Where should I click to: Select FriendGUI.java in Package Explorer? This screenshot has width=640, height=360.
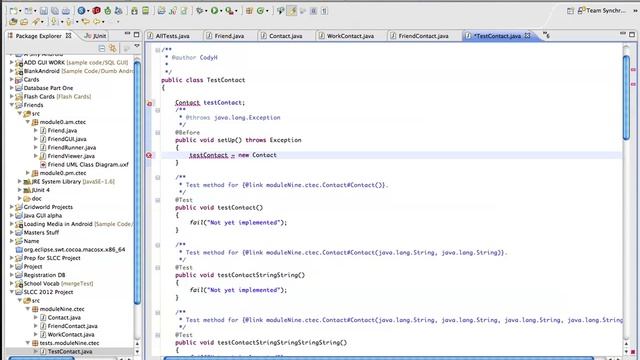tap(67, 139)
